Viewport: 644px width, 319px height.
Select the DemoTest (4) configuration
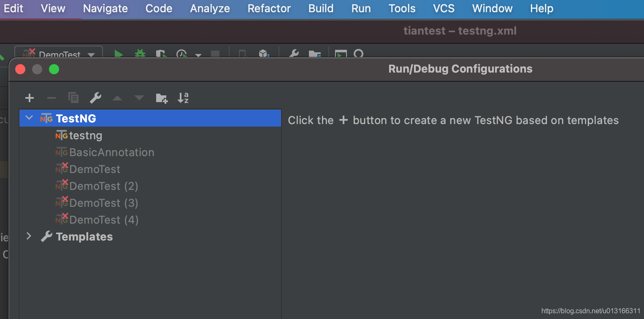(x=150, y=220)
